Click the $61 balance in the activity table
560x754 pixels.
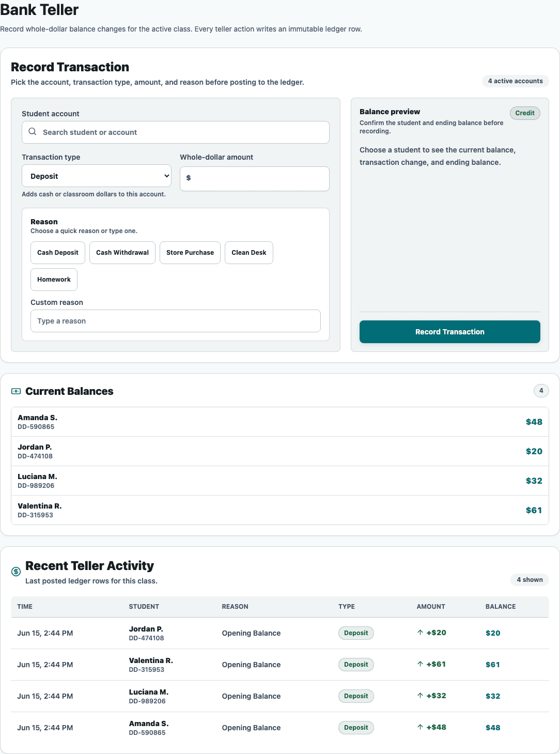pos(493,665)
